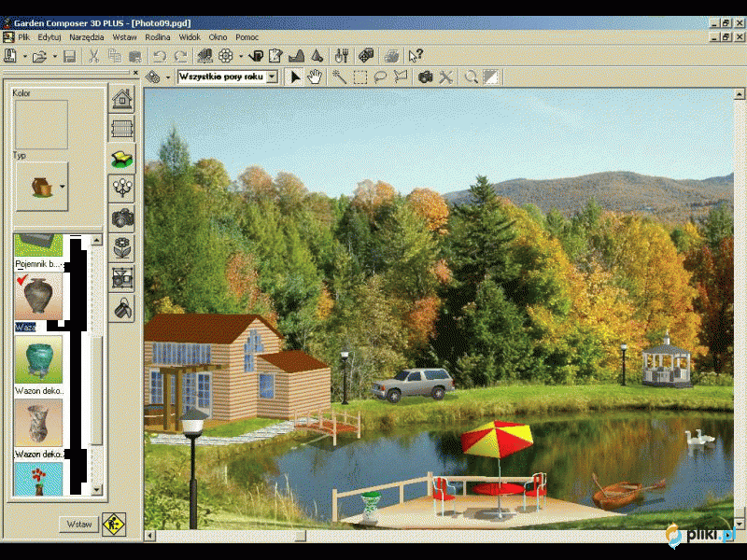Click the object list scroll up arrow

tap(97, 240)
